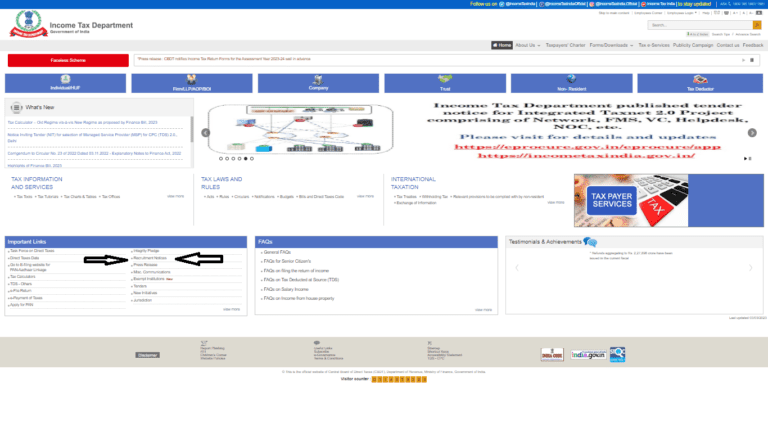Open the Home menu item
Screen dimensions: 768x432
502,45
